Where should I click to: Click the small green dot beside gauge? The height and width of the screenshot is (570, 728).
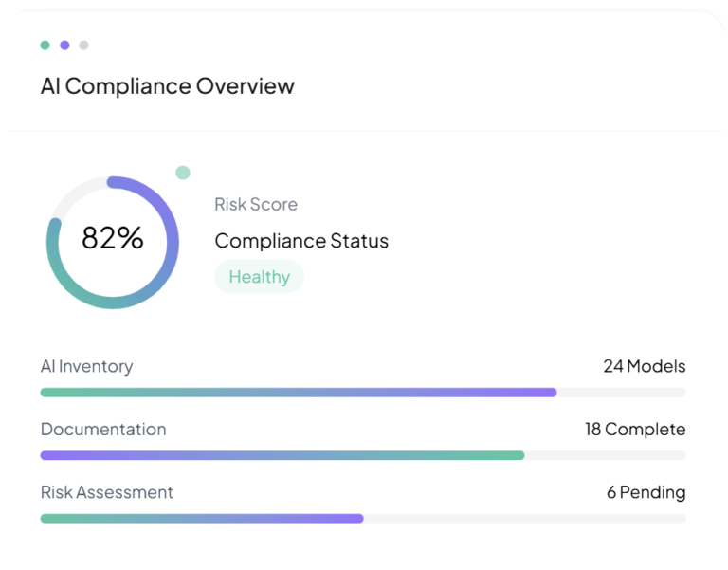pyautogui.click(x=183, y=173)
